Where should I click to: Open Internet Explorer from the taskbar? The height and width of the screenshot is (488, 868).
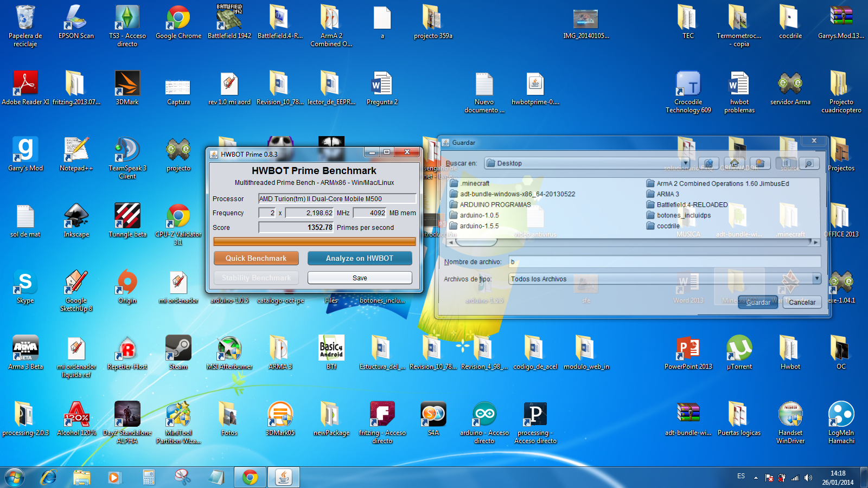pos(49,477)
